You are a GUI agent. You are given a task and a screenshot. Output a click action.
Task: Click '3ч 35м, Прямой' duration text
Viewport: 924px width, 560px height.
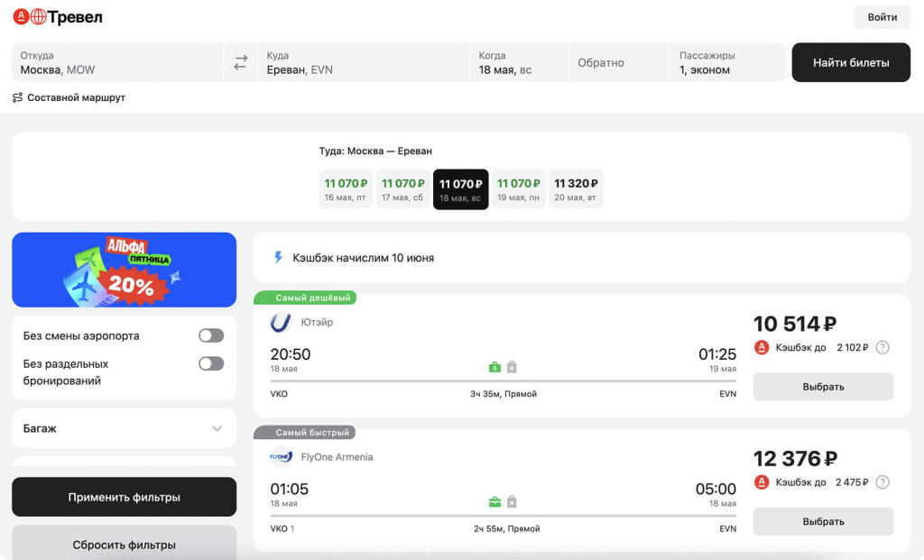(x=504, y=394)
